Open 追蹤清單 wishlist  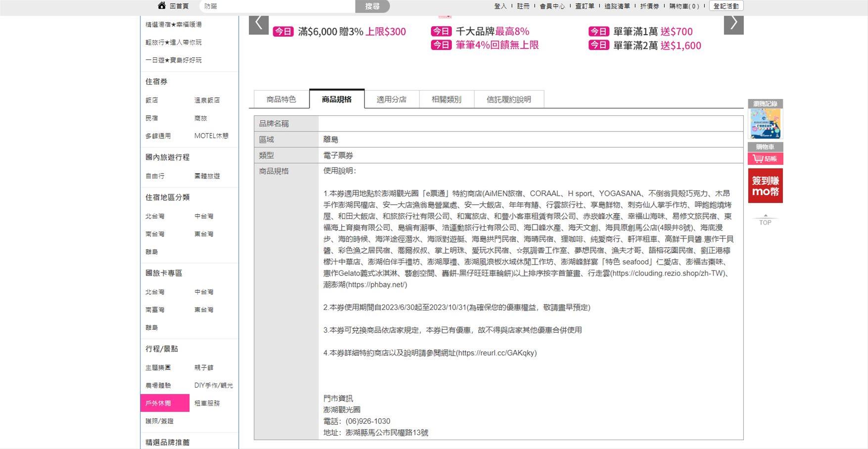pyautogui.click(x=617, y=6)
